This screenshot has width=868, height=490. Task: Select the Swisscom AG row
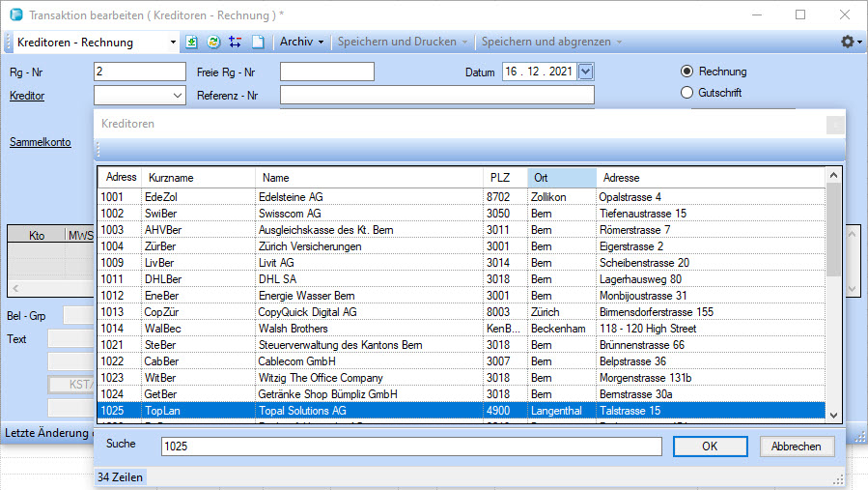pos(290,213)
